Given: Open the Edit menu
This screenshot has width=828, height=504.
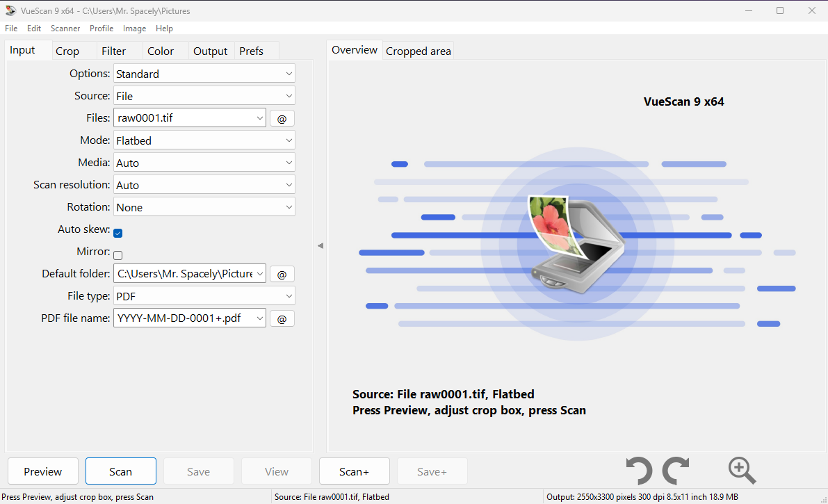Looking at the screenshot, I should click(x=34, y=29).
